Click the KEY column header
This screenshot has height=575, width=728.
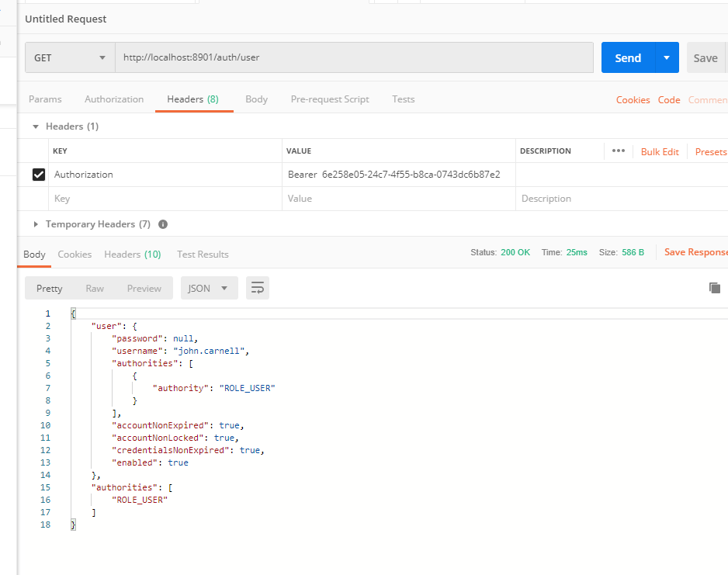tap(60, 151)
